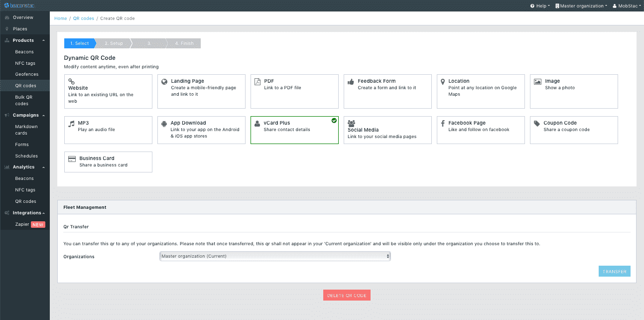The width and height of the screenshot is (644, 320).
Task: Click the Home breadcrumb link
Action: click(60, 18)
